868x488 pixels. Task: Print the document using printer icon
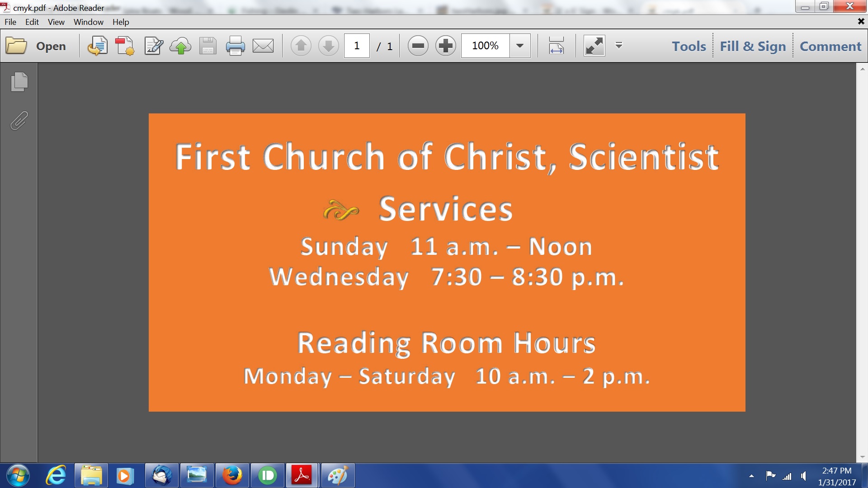click(x=235, y=46)
